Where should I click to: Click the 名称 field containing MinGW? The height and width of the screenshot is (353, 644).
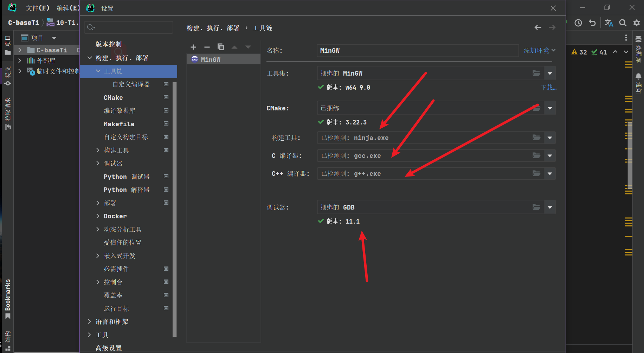click(x=418, y=50)
